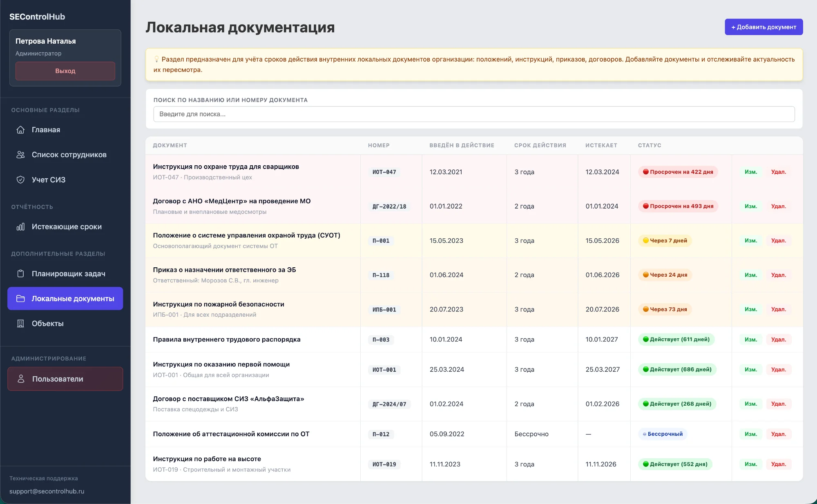Open Учет СИЗ section
Viewport: 817px width, 504px height.
65,180
